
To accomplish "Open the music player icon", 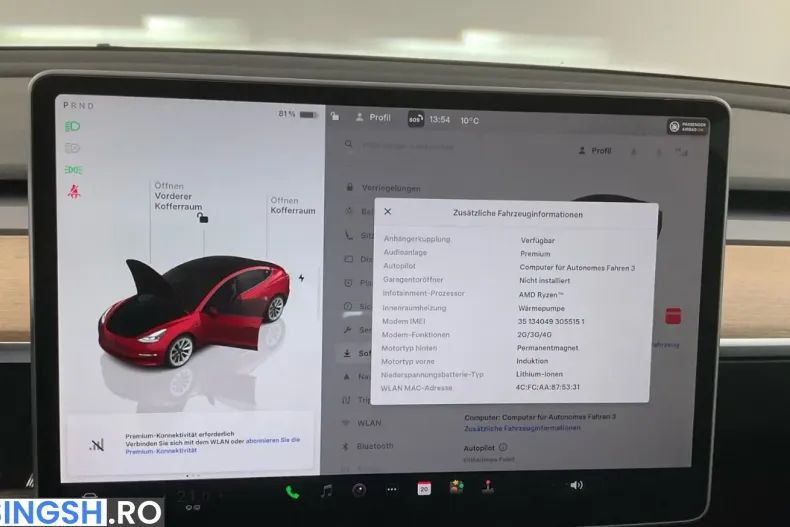I will 326,491.
